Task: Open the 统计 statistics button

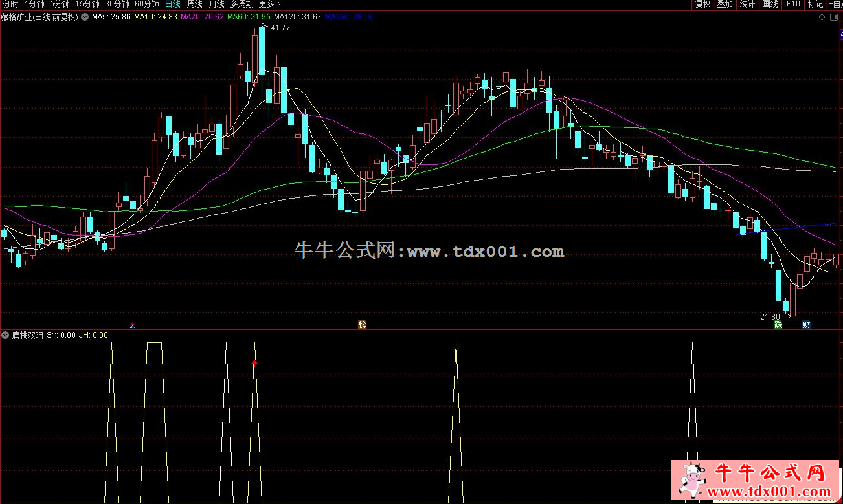Action: click(747, 4)
